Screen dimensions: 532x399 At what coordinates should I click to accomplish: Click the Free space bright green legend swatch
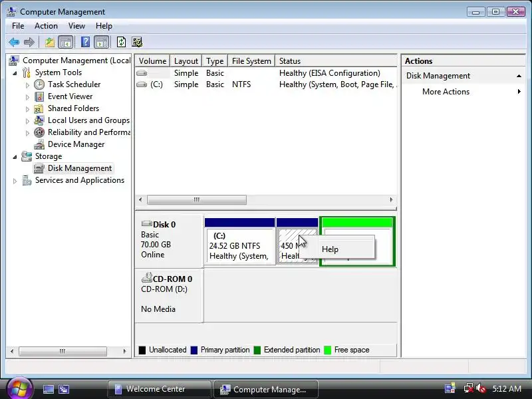328,350
